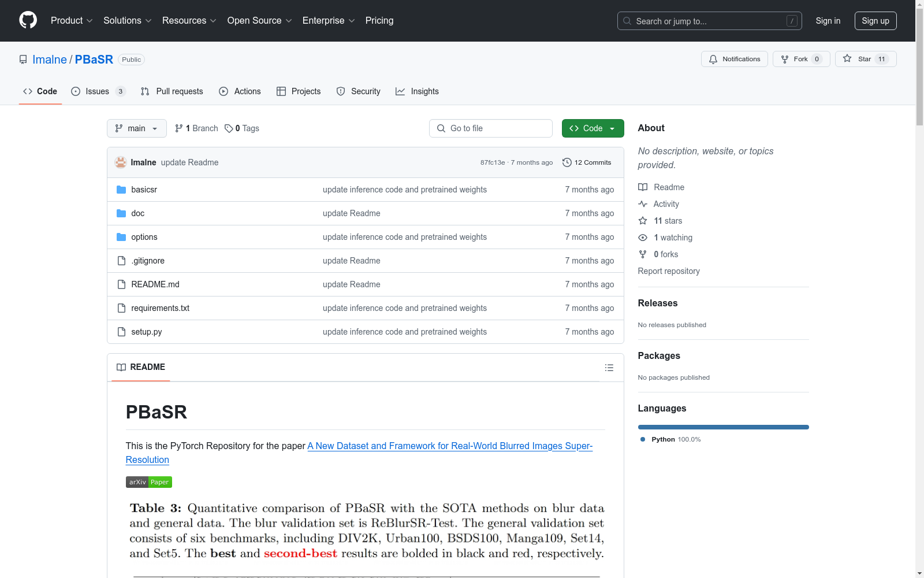
Task: Select the README tab heading
Action: pos(141,367)
